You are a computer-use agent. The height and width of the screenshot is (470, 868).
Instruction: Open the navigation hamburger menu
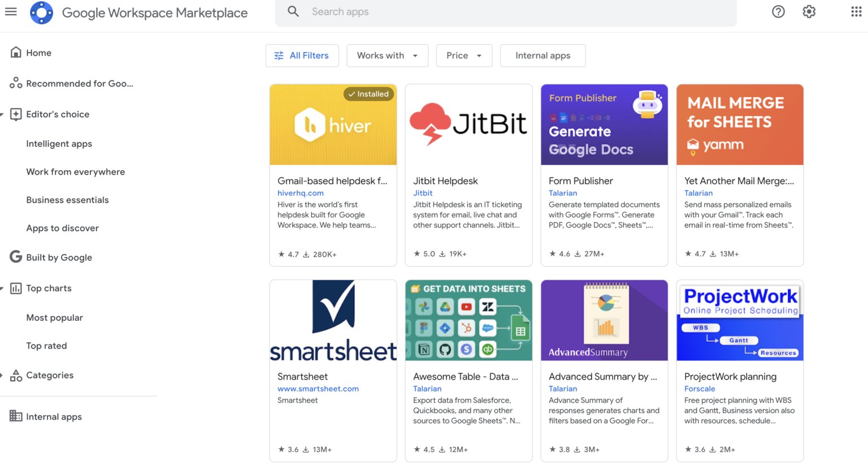click(x=11, y=11)
